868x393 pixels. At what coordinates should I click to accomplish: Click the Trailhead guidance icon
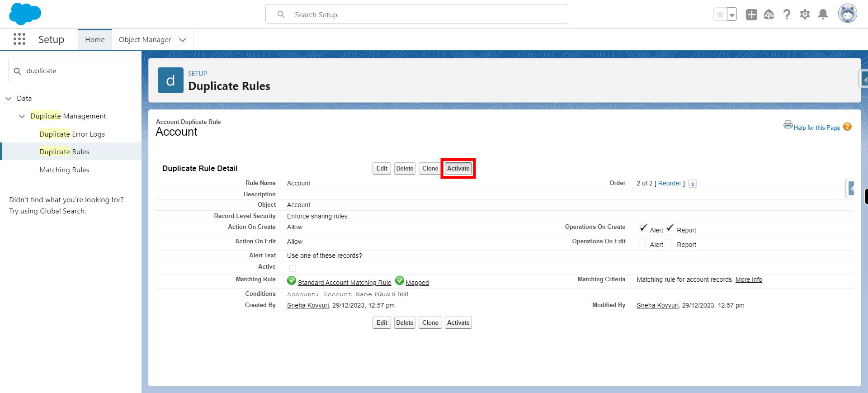coord(769,14)
